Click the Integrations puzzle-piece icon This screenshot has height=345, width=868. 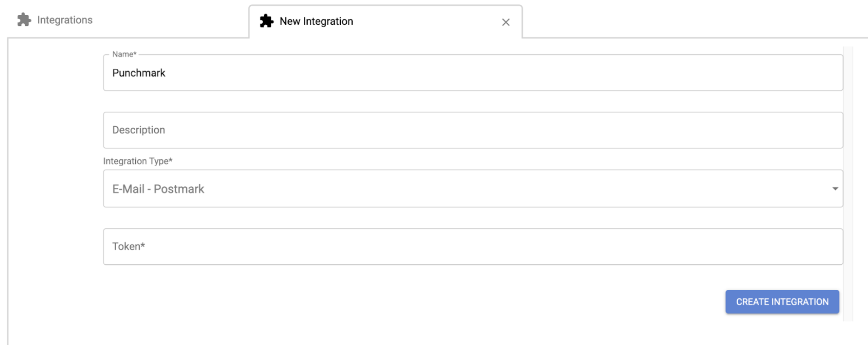[x=24, y=20]
